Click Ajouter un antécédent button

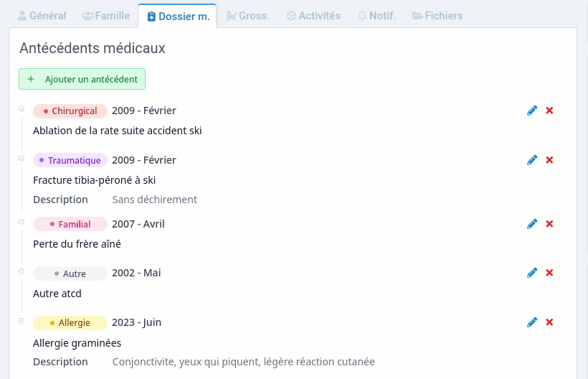click(82, 79)
